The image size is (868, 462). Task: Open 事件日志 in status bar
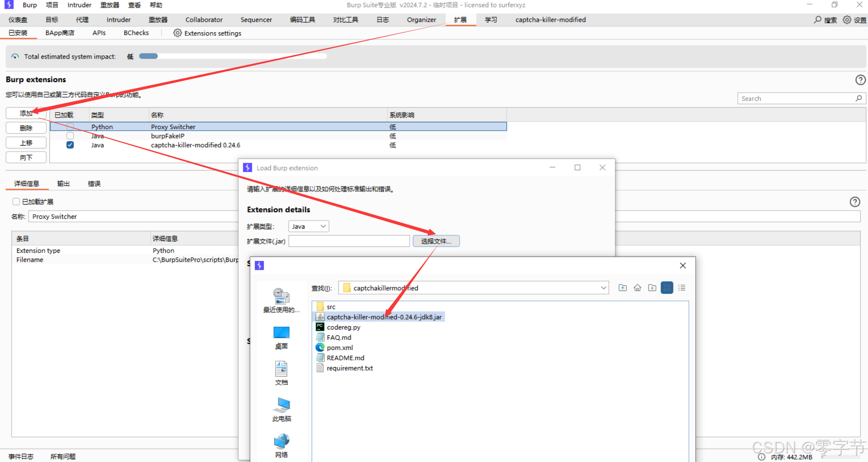point(21,457)
